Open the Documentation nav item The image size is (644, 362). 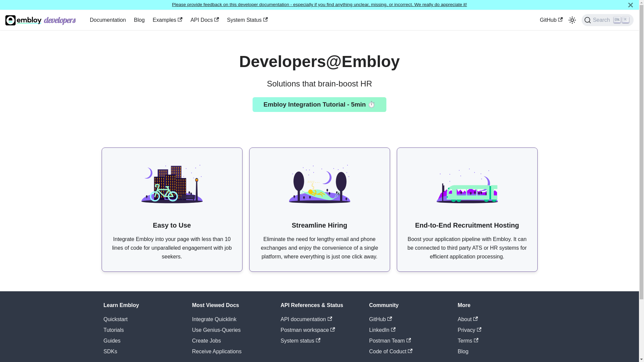click(108, 20)
